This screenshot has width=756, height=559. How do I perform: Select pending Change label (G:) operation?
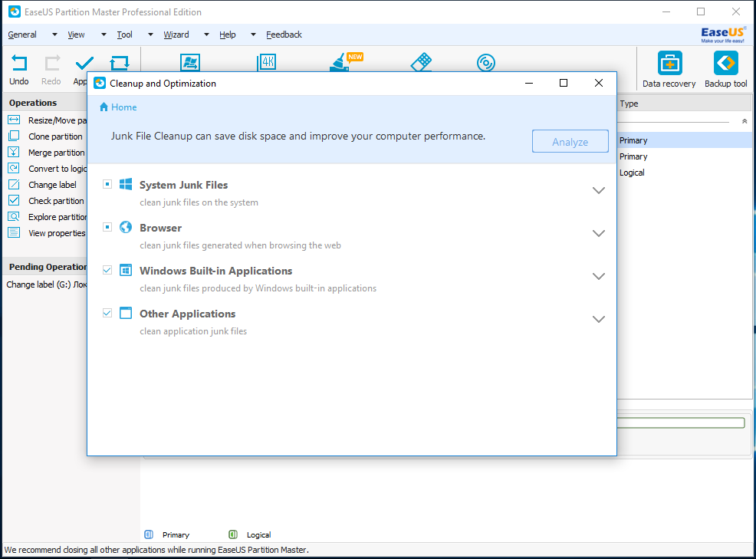[46, 284]
